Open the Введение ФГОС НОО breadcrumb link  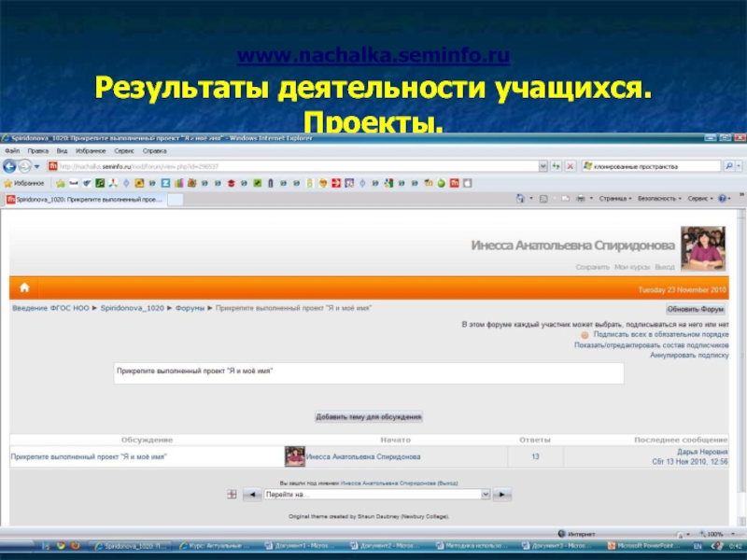coord(50,308)
